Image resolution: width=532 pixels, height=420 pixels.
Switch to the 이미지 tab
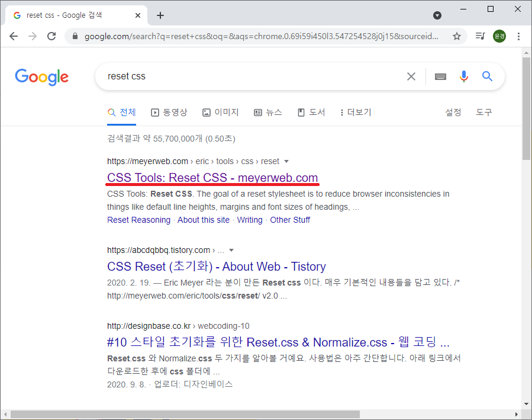tap(221, 113)
